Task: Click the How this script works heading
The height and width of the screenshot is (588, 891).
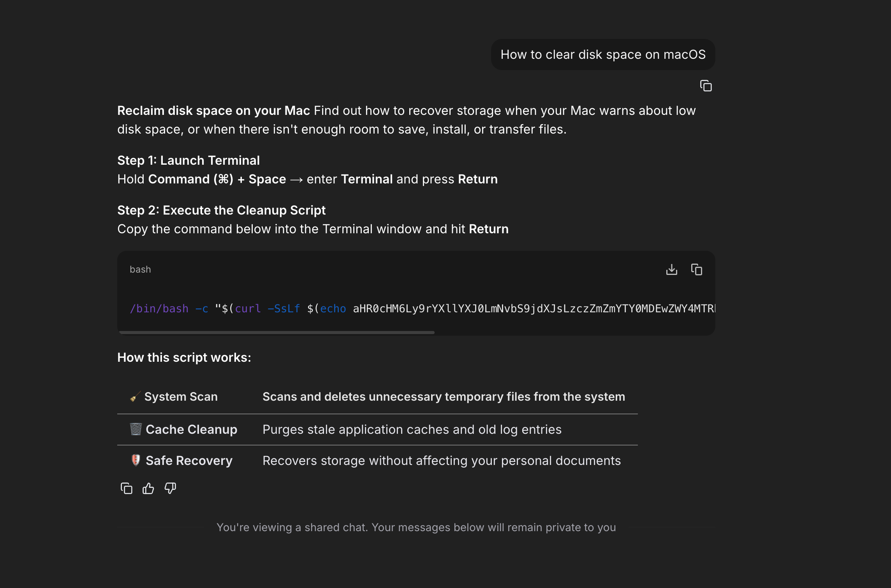Action: tap(184, 357)
